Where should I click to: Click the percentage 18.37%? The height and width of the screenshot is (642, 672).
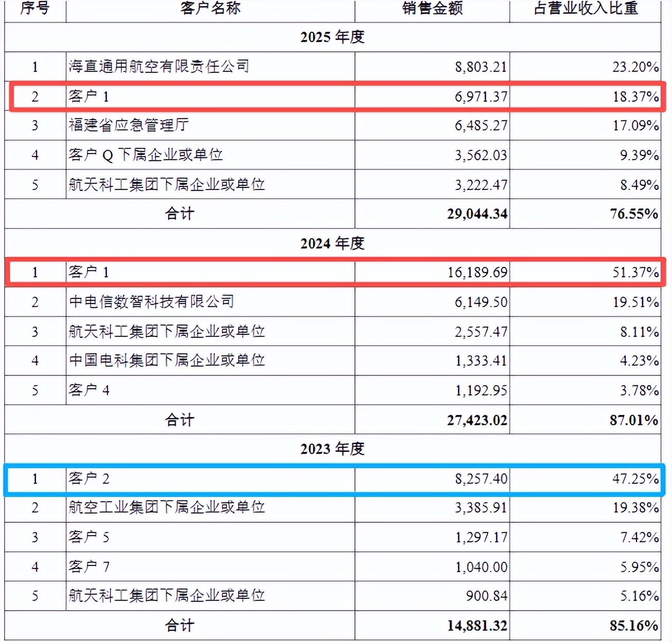coord(635,97)
